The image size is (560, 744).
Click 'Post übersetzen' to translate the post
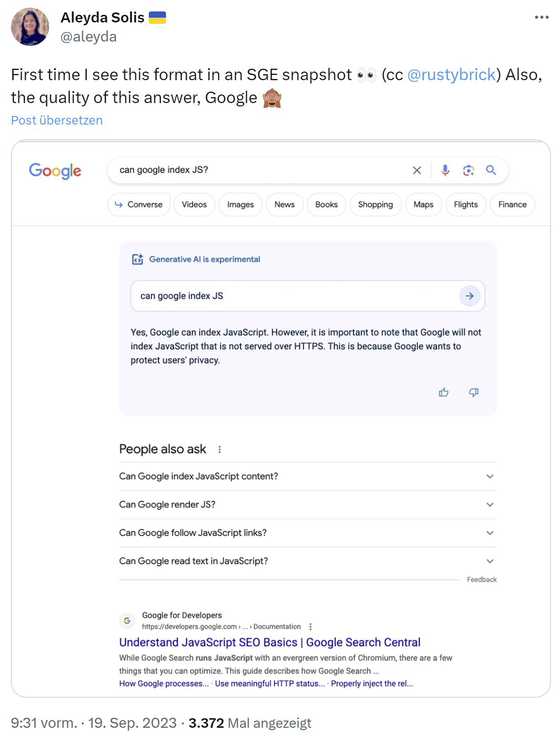56,120
